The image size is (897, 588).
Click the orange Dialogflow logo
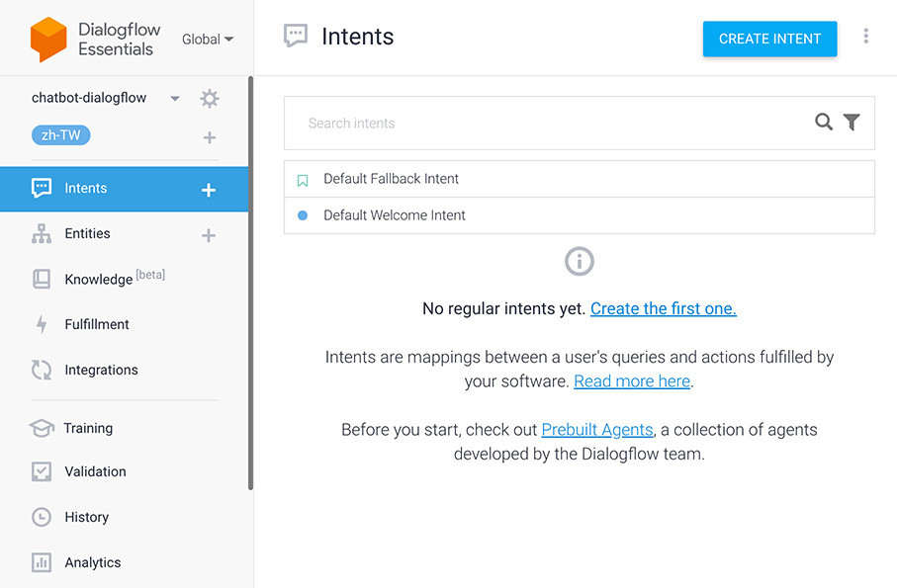click(x=48, y=39)
